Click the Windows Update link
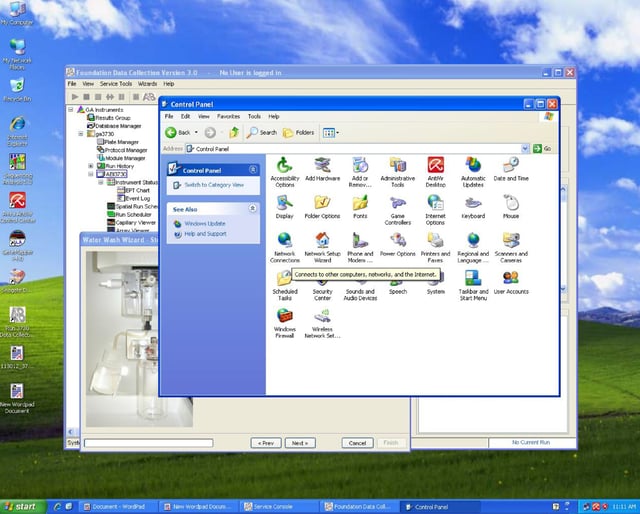640x514 pixels. coord(204,224)
